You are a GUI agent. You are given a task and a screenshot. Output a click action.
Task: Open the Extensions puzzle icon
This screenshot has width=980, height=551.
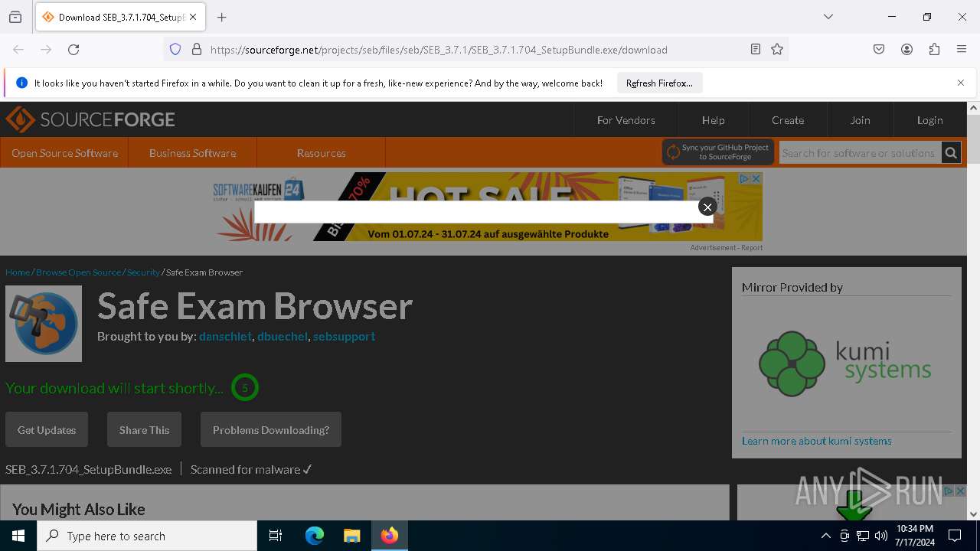click(934, 50)
